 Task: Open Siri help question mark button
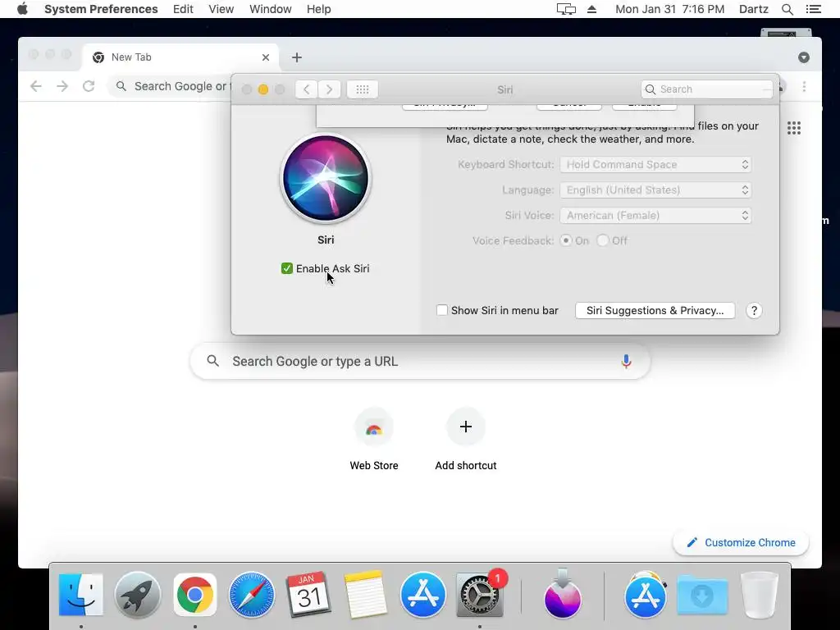(x=754, y=311)
